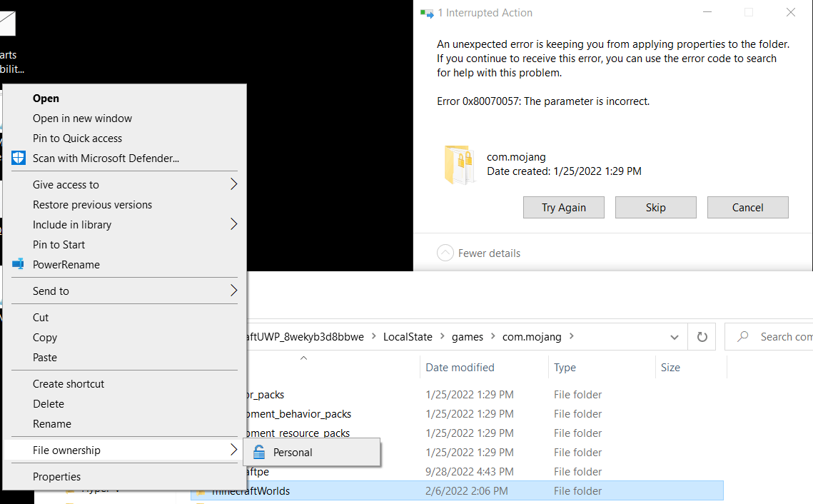Select Pin to Quick access
This screenshot has height=504, width=813.
click(76, 138)
